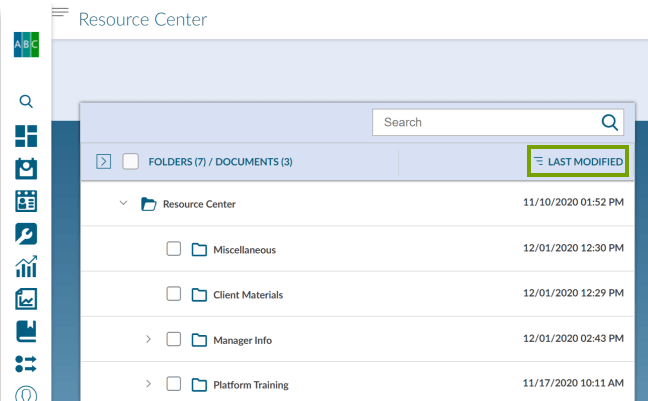Open the contact card list icon in sidebar
The width and height of the screenshot is (648, 401).
coord(26,201)
